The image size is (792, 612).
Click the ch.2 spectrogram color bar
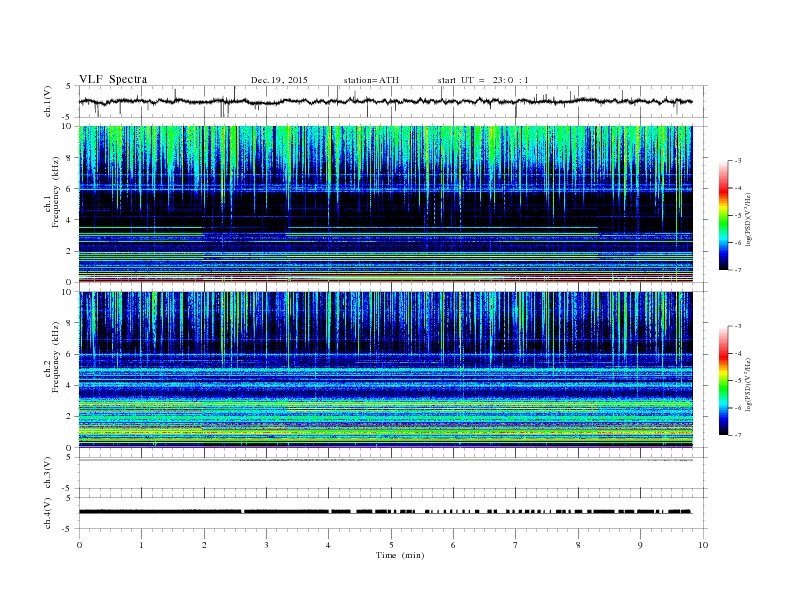click(x=724, y=380)
